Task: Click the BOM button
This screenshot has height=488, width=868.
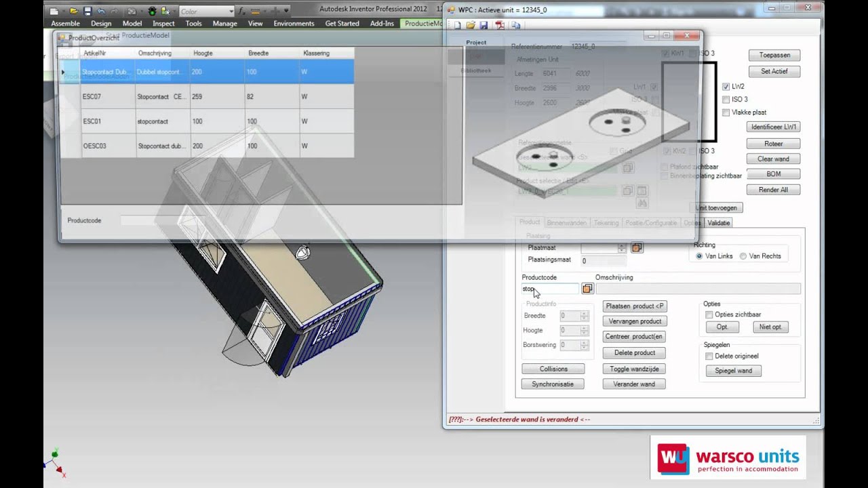Action: click(774, 174)
